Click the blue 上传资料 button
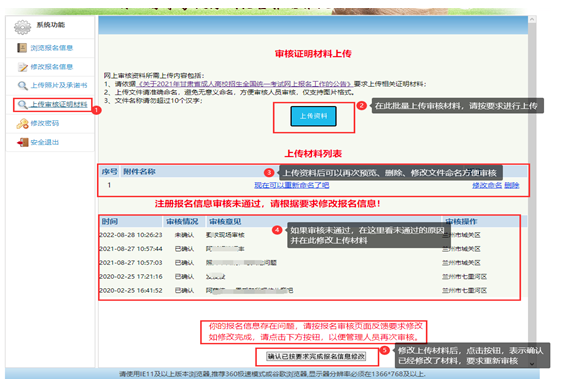The width and height of the screenshot is (561, 391). point(313,116)
